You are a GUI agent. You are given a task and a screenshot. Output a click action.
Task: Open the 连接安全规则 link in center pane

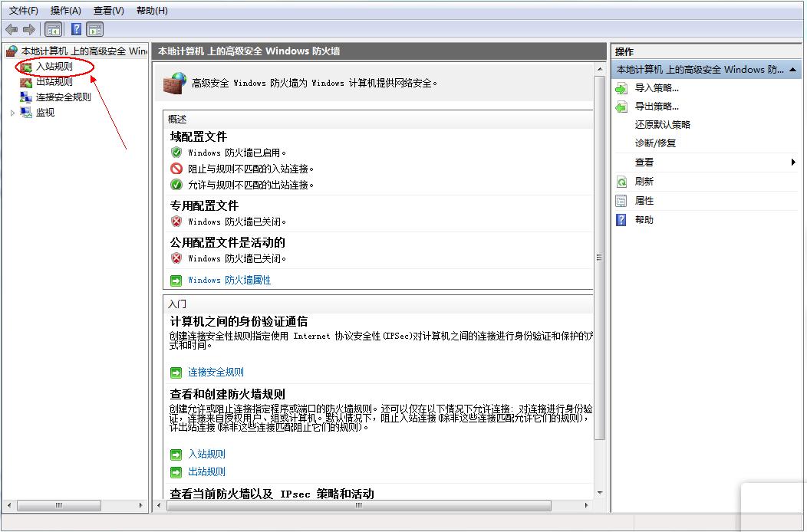click(x=216, y=372)
